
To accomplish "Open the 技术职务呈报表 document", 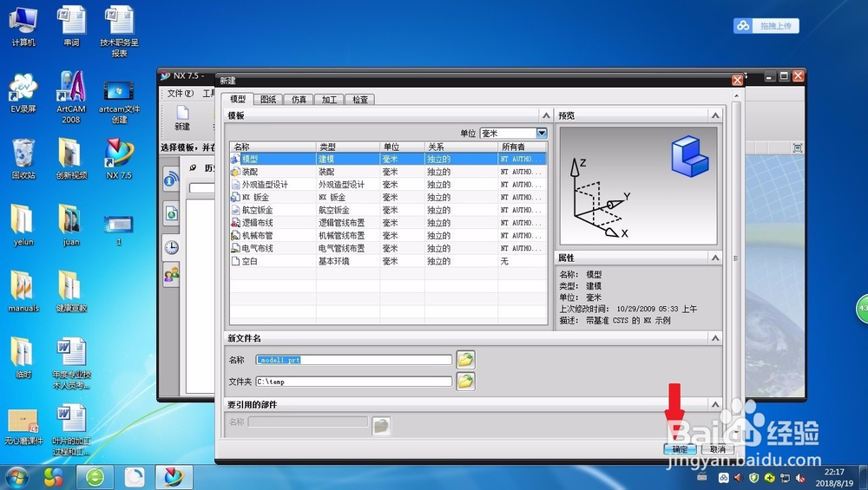I will click(119, 31).
